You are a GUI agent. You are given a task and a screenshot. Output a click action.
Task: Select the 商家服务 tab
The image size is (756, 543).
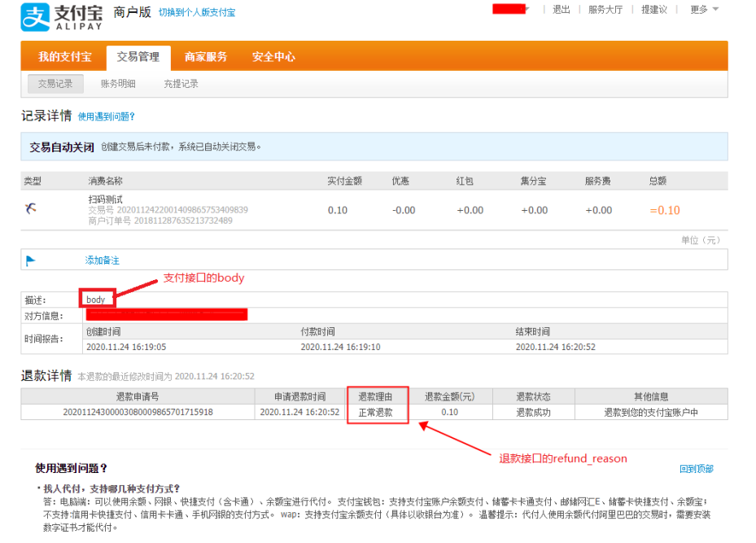coord(207,57)
